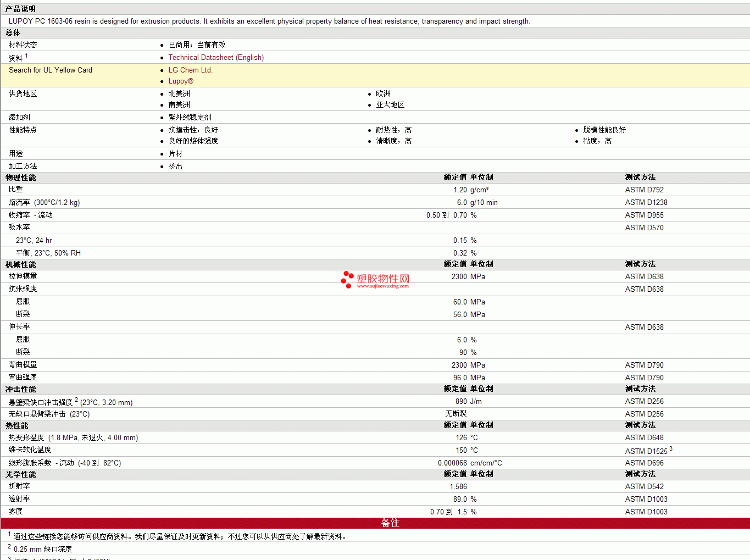Click the 紫外线稳定剂 additive entry
This screenshot has height=560, width=750.
pos(190,117)
